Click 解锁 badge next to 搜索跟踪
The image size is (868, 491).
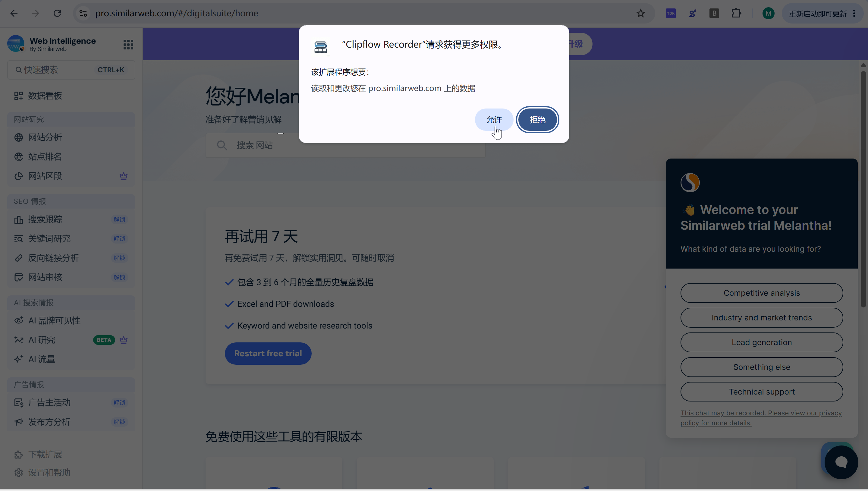(119, 219)
